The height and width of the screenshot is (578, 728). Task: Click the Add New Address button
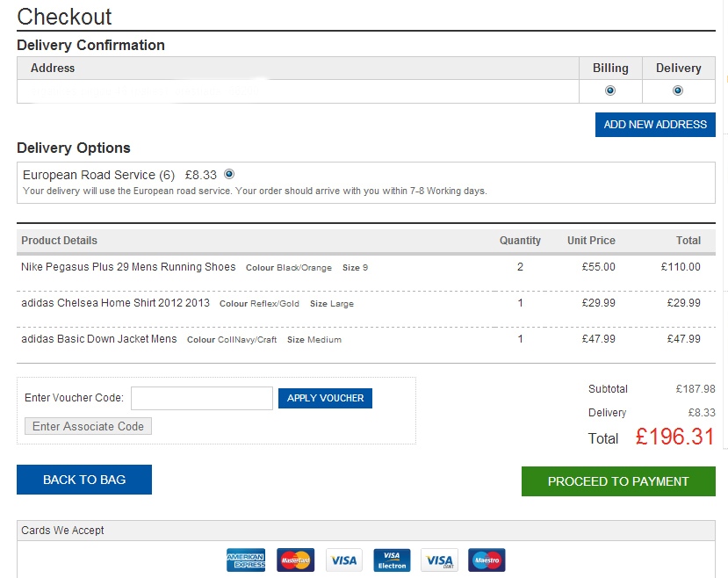coord(655,125)
